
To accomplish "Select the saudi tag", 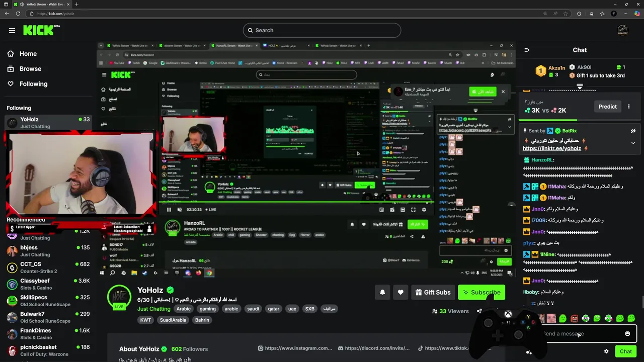I will click(253, 309).
